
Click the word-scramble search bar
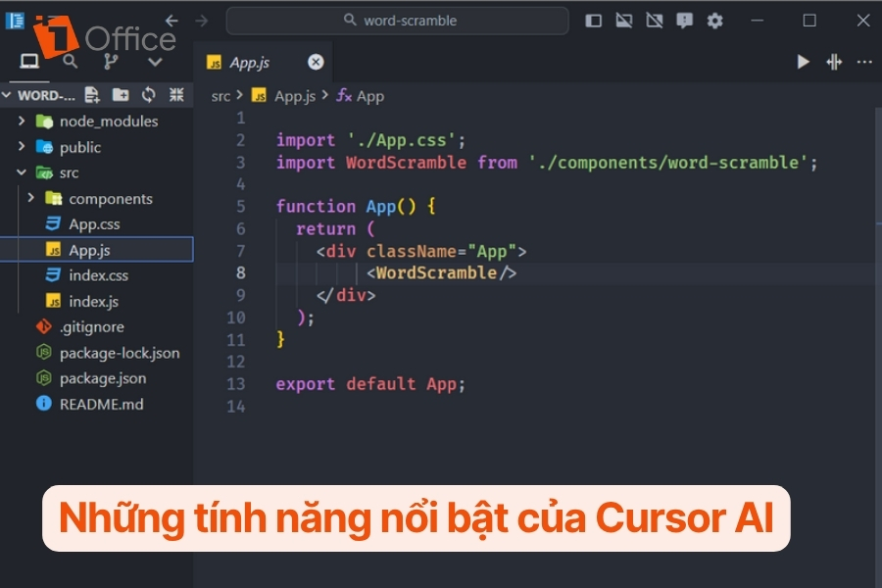coord(397,21)
